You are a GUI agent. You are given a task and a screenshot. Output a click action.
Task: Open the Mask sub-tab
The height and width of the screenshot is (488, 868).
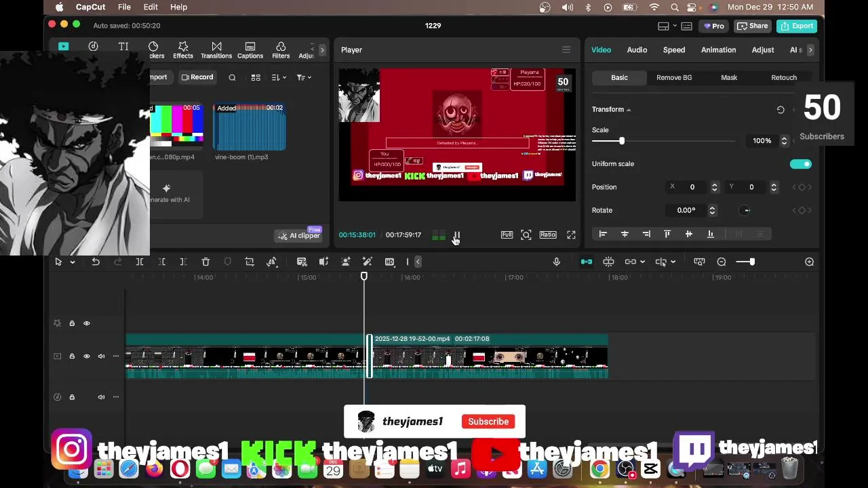click(x=729, y=77)
